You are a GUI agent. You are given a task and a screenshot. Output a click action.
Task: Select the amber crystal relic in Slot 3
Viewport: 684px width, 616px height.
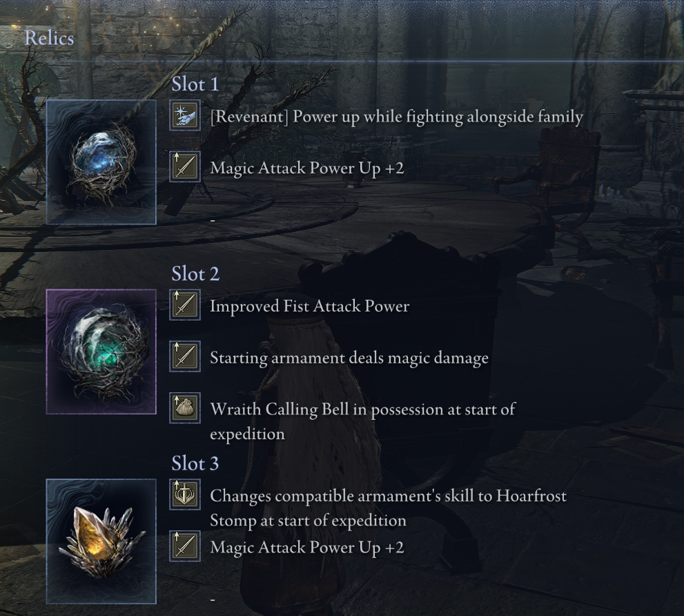coord(101,541)
